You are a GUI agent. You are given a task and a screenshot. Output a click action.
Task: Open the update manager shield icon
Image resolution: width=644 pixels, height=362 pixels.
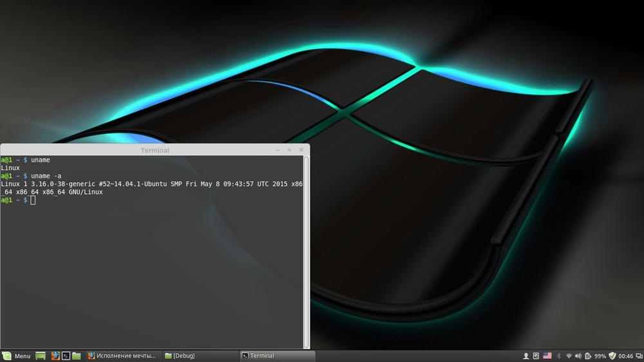(x=612, y=356)
